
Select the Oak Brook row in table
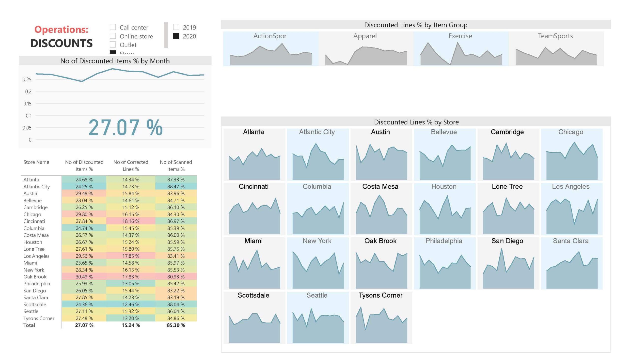[109, 276]
